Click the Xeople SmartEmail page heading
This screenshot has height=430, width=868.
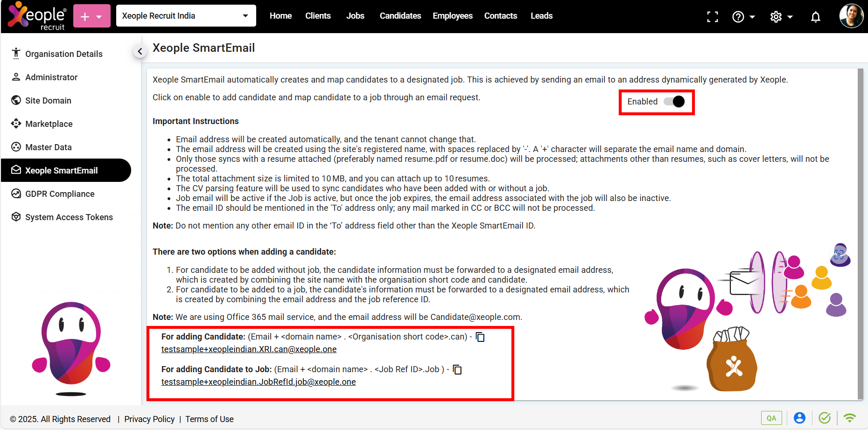[203, 48]
